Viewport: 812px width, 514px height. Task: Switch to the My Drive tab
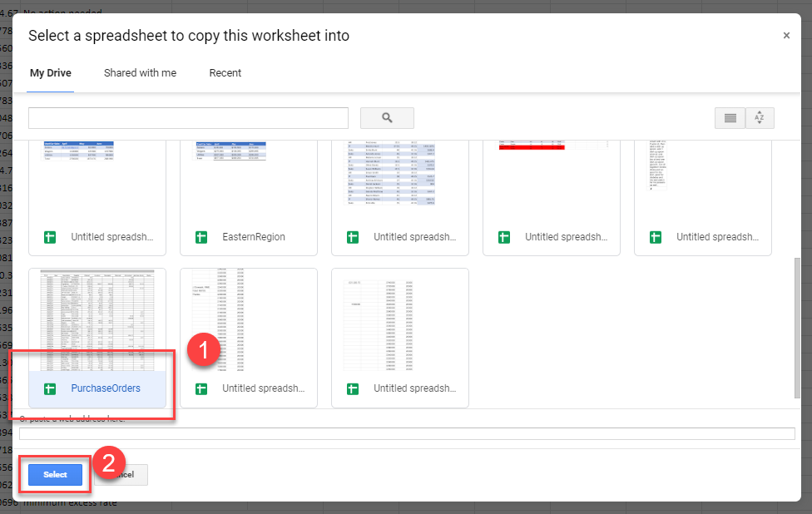tap(50, 73)
